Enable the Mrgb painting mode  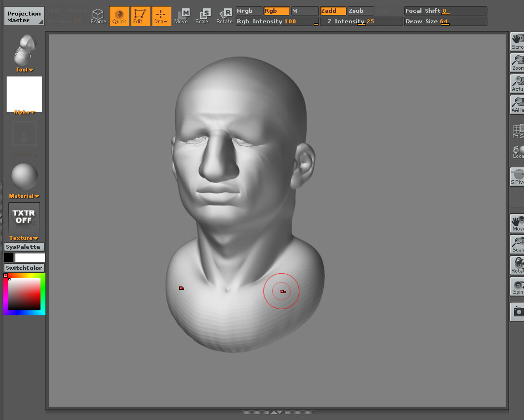coord(248,11)
